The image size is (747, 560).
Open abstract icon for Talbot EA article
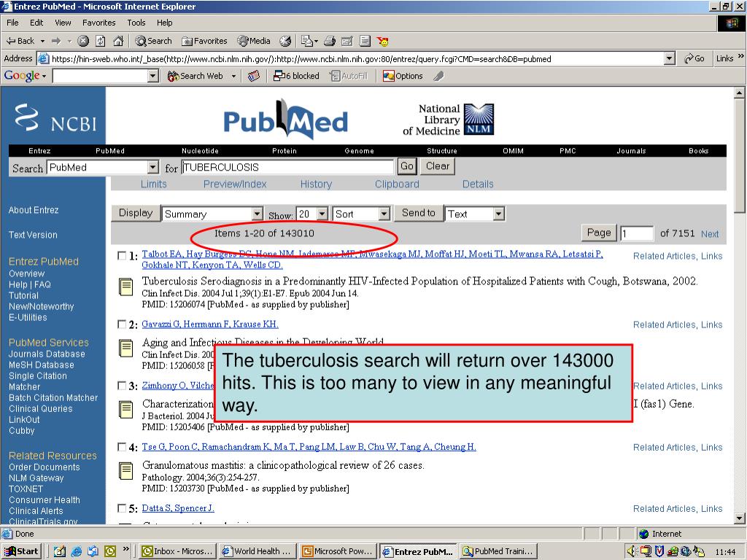coord(125,287)
